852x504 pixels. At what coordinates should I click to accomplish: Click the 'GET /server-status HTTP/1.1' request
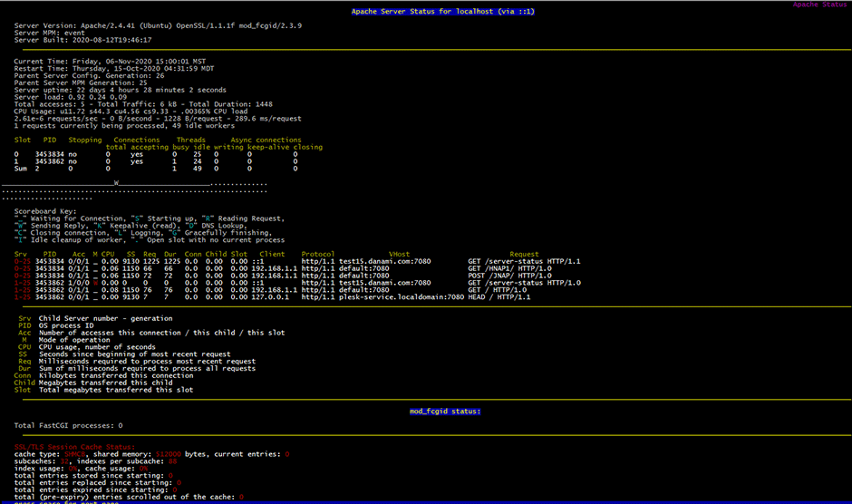point(525,261)
